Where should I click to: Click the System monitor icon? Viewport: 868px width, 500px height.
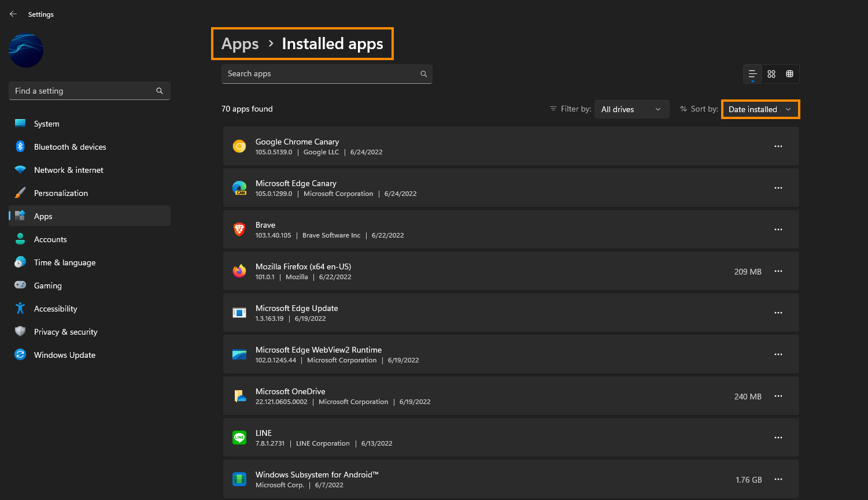tap(20, 123)
